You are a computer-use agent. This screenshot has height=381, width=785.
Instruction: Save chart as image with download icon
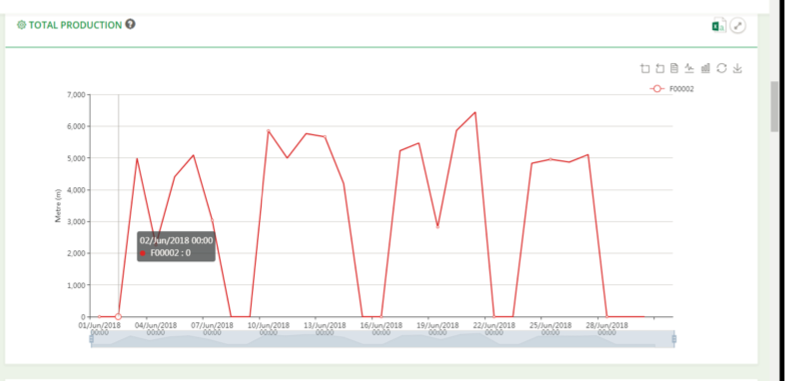pyautogui.click(x=737, y=69)
